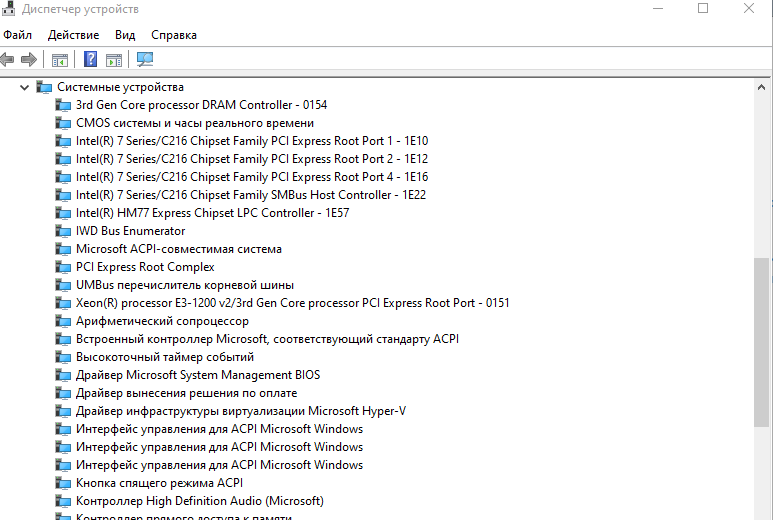
Task: Select 3rd Gen Core processor DRAM Controller - 0154
Action: click(201, 105)
